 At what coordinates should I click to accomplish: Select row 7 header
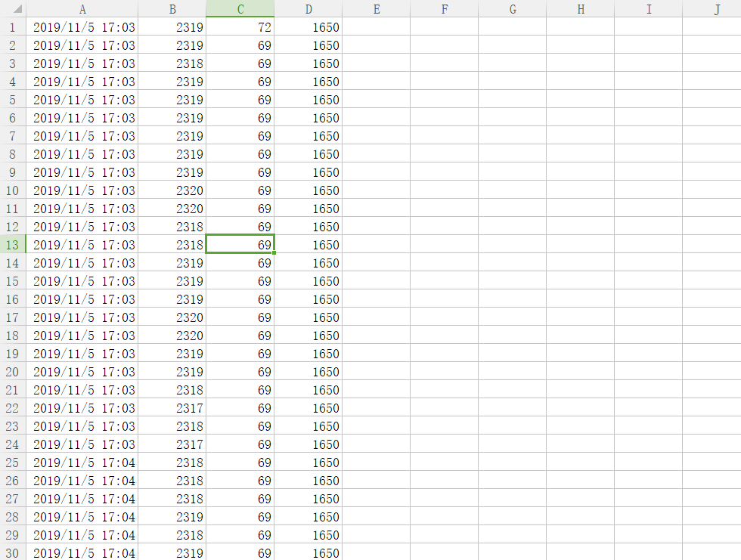click(13, 136)
